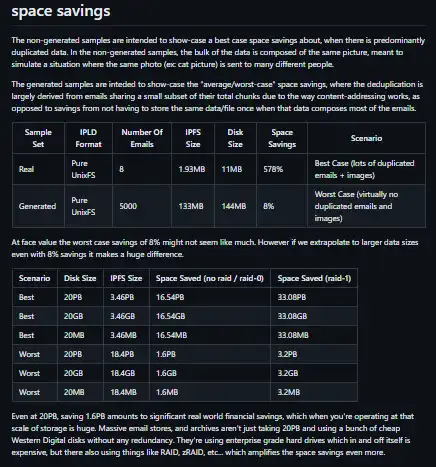The width and height of the screenshot is (436, 467).
Task: Select the "Sample Set" column header
Action: (38, 138)
